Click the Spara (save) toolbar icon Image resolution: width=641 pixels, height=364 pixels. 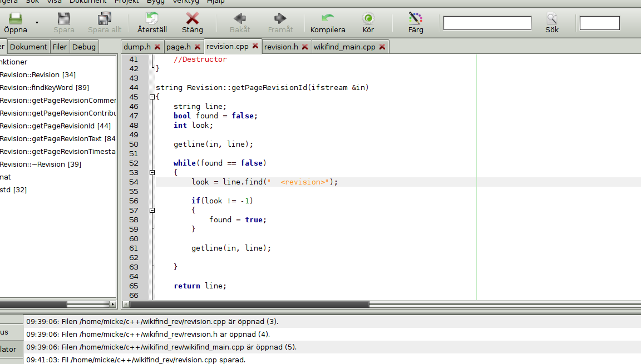click(64, 19)
